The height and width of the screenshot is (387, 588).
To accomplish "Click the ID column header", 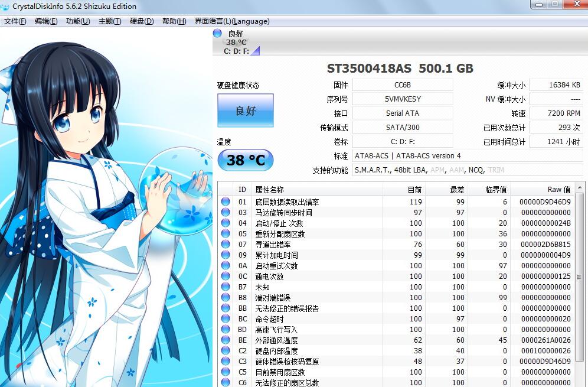I will [242, 190].
